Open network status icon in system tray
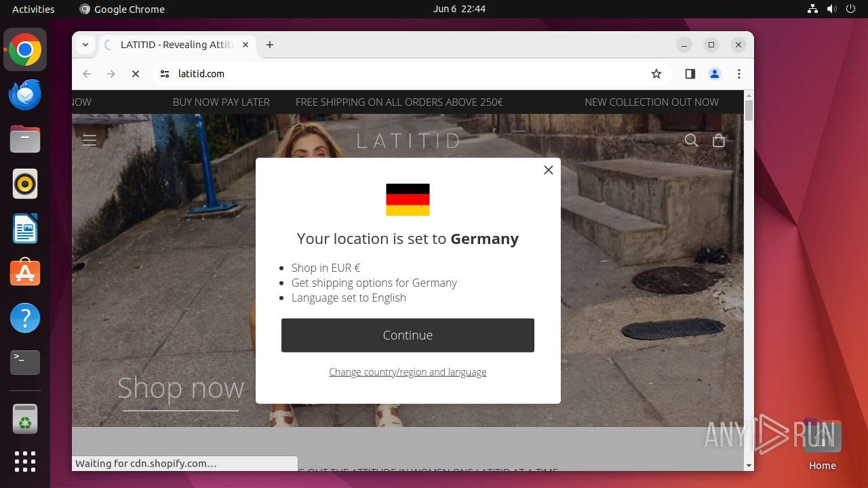Screen dimensions: 868x488 click(x=812, y=9)
